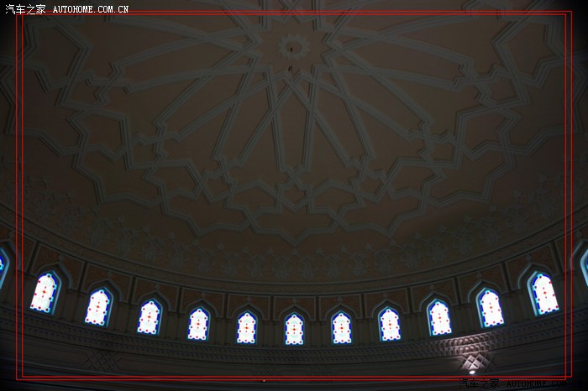Click the partially cut-off window at right edge
Viewport: 588px width, 391px height.
coord(585,267)
